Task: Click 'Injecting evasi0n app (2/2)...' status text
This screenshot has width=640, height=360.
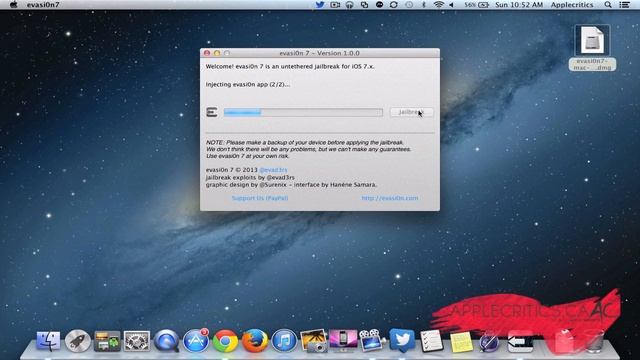Action: (x=248, y=84)
